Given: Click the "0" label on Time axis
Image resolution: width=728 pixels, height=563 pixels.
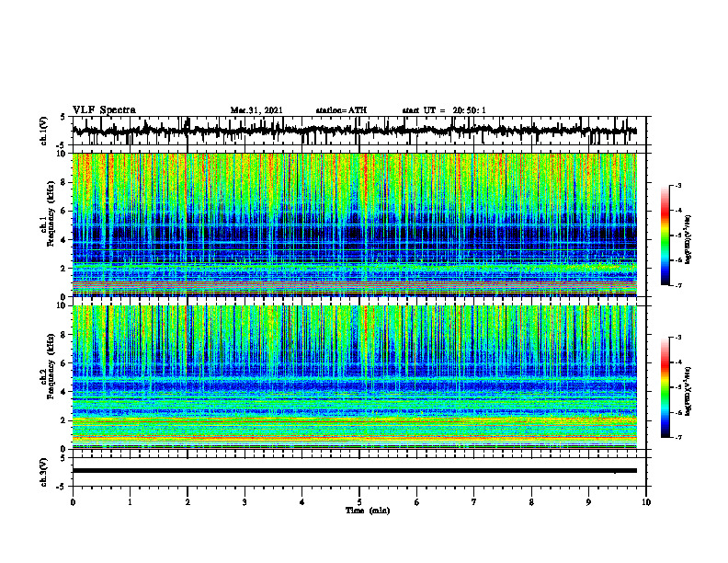Looking at the screenshot, I should (73, 502).
